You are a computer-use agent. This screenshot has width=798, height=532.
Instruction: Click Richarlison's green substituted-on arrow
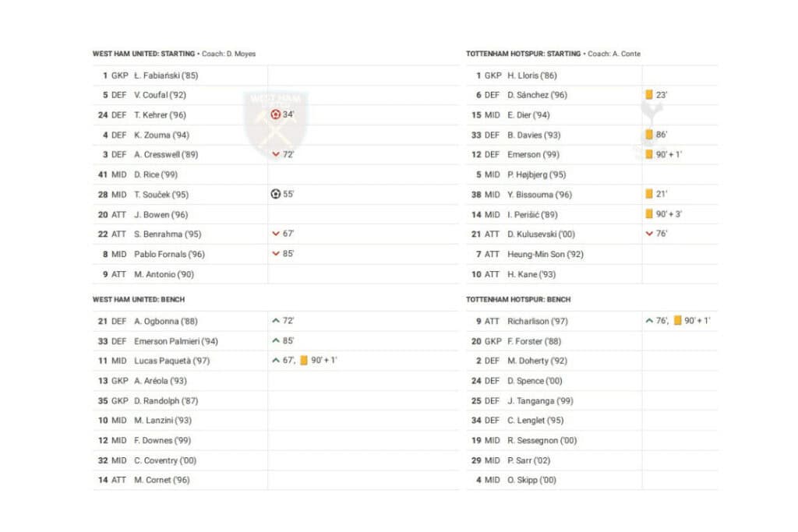pos(649,321)
